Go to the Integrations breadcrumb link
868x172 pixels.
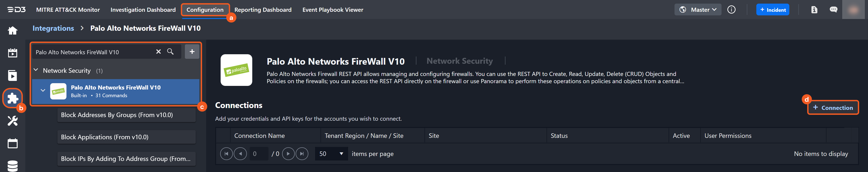point(53,28)
